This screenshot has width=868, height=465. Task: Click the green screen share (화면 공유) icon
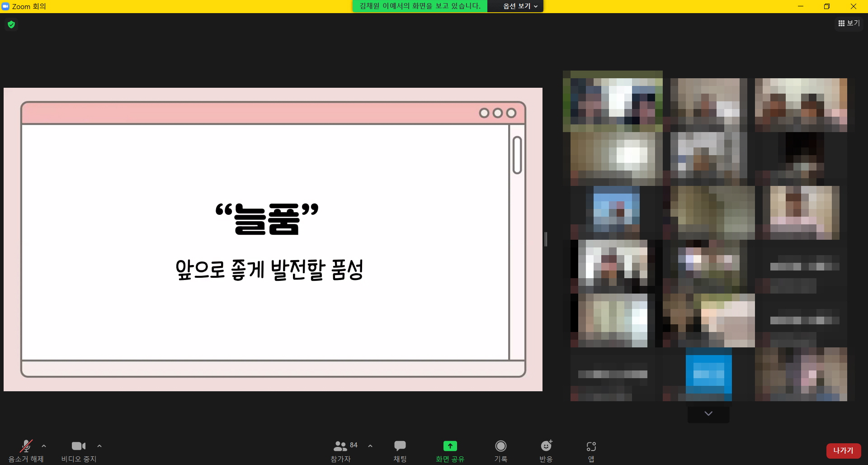450,446
